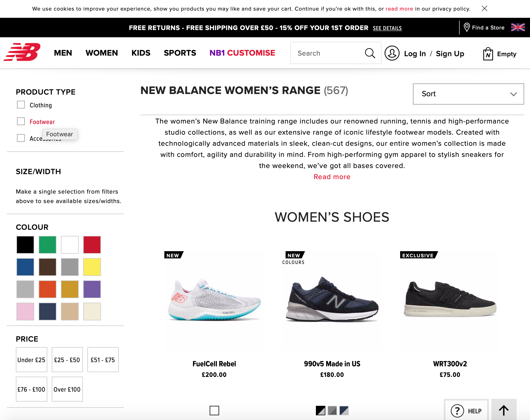Open WRT300v2 shoe image

pyautogui.click(x=450, y=299)
